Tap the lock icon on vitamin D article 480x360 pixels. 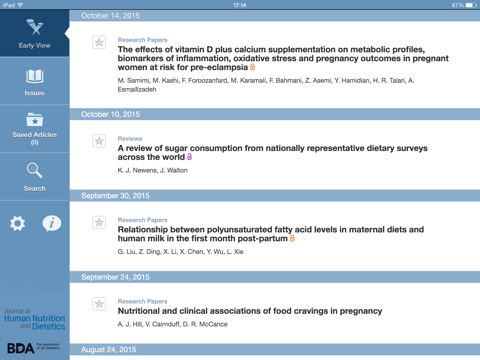pos(253,67)
